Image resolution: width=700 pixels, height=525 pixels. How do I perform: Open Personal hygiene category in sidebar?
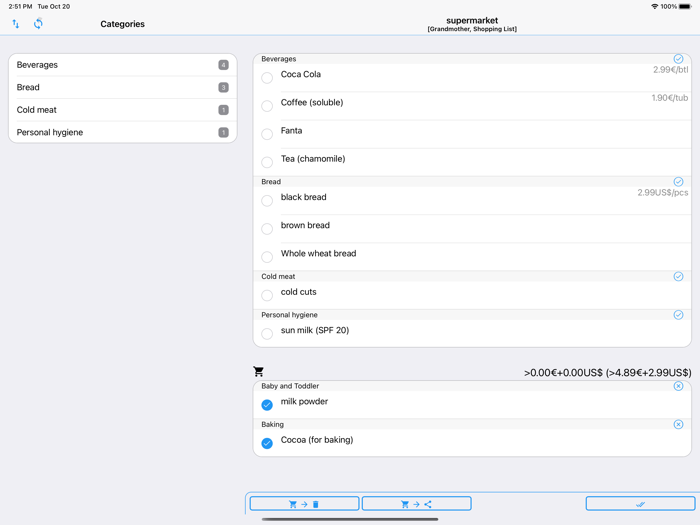(x=122, y=132)
